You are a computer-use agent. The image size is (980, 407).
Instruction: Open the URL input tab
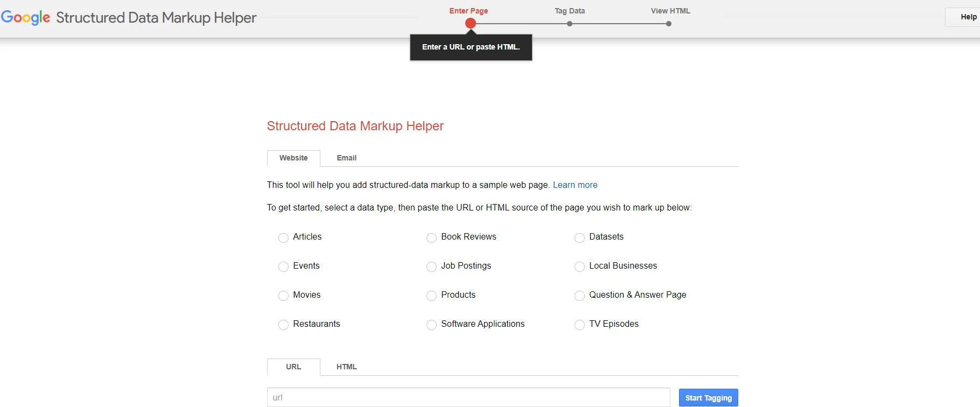tap(293, 367)
